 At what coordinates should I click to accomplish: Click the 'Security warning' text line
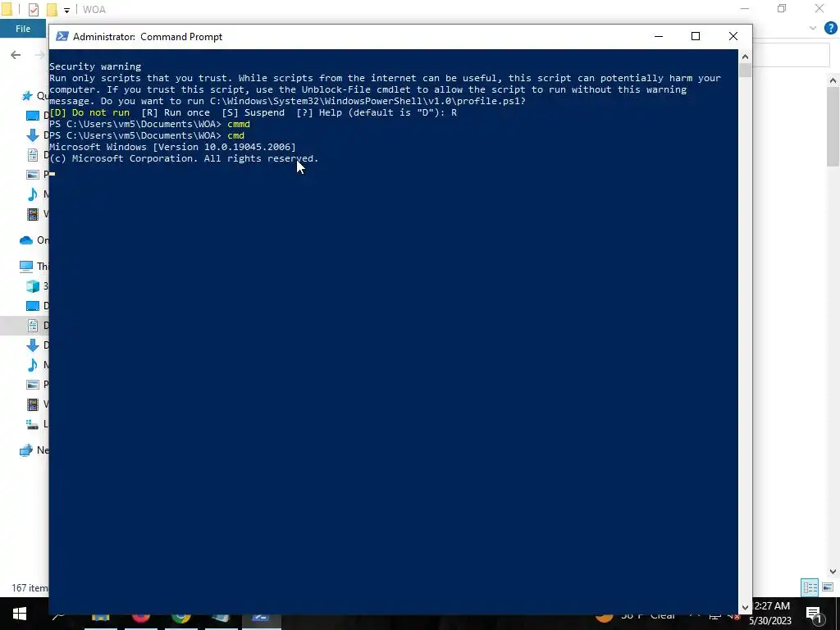coord(95,66)
